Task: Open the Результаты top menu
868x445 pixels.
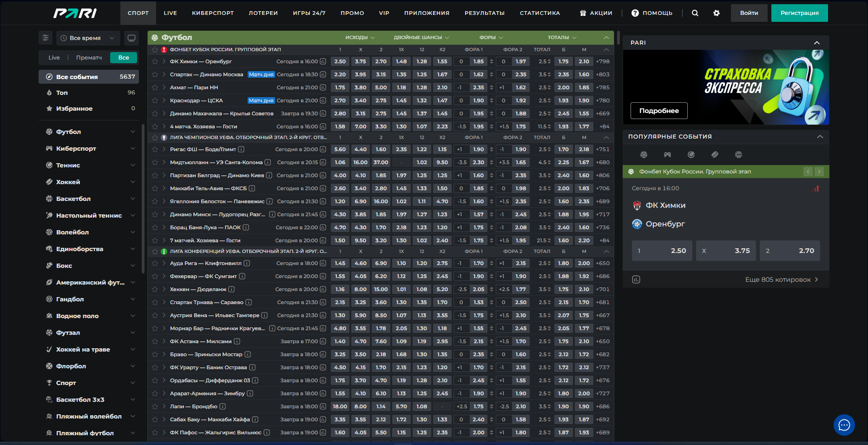Action: [484, 13]
